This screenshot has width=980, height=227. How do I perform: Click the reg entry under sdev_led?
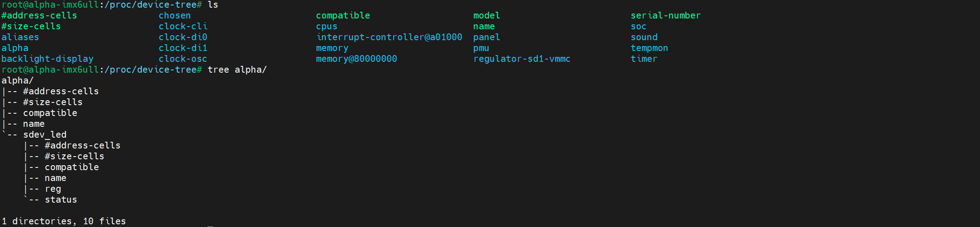(52, 189)
